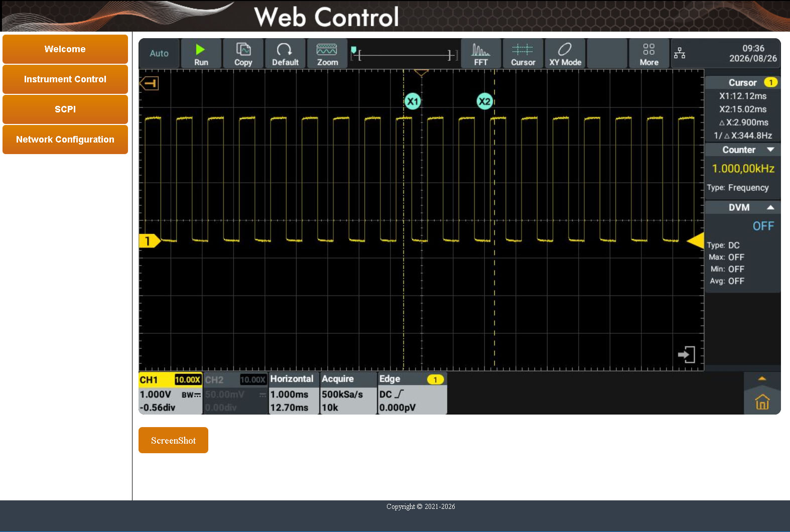This screenshot has height=532, width=790.
Task: Toggle the DVM OFF state
Action: pos(763,226)
